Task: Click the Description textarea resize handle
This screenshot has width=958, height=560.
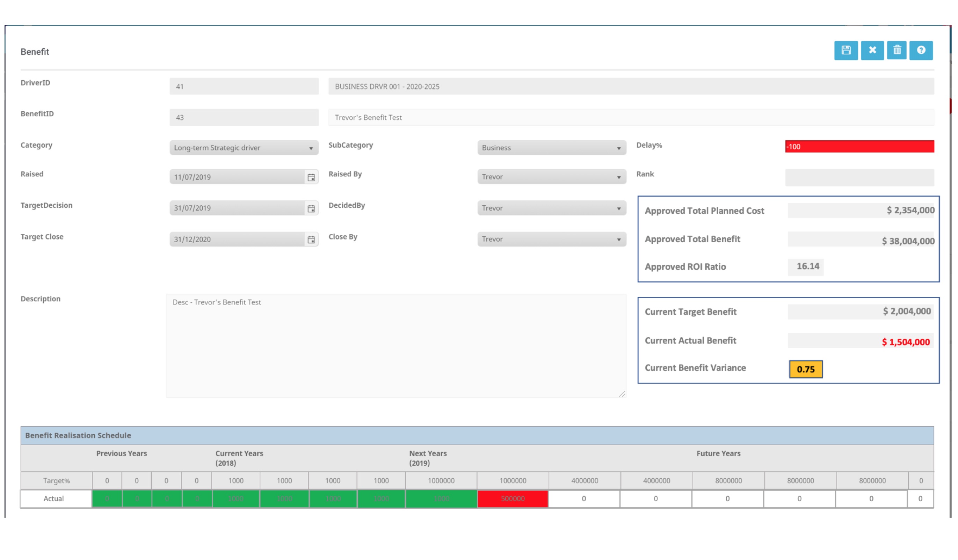Action: 622,394
